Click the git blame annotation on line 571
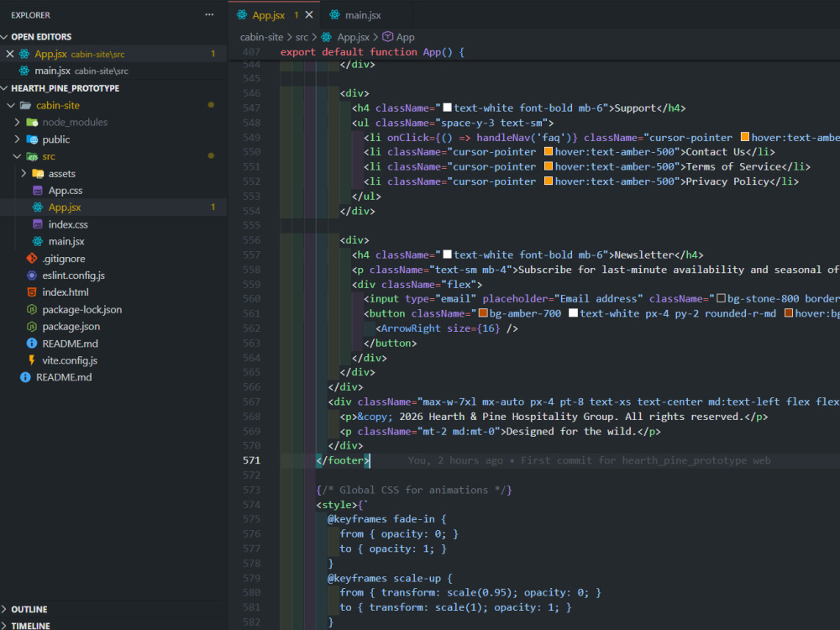The height and width of the screenshot is (630, 840). tap(589, 460)
